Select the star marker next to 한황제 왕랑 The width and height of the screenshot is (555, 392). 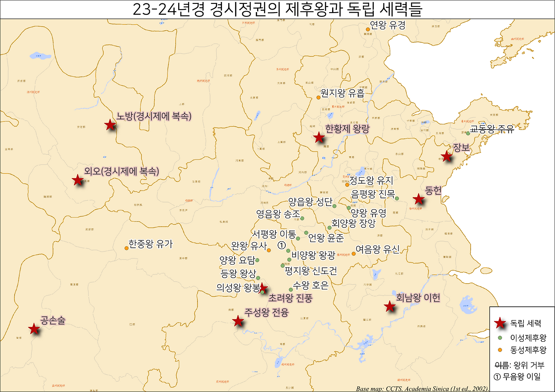tap(320, 138)
